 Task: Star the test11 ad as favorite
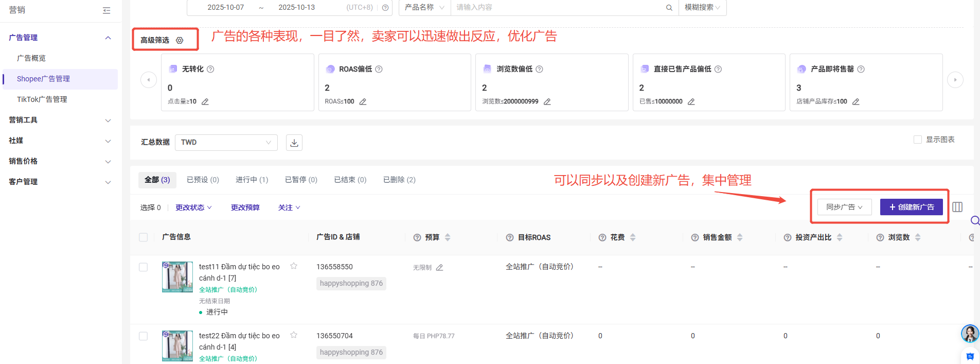pyautogui.click(x=294, y=266)
